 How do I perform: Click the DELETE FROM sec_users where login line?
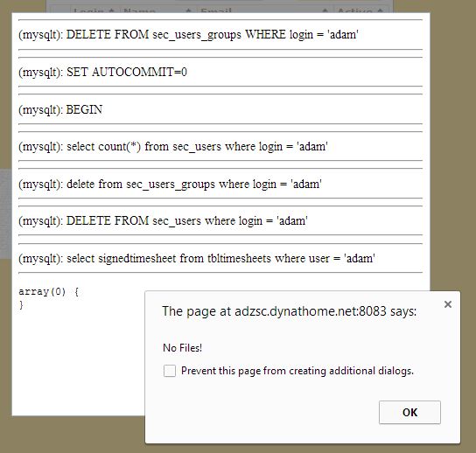pos(163,221)
